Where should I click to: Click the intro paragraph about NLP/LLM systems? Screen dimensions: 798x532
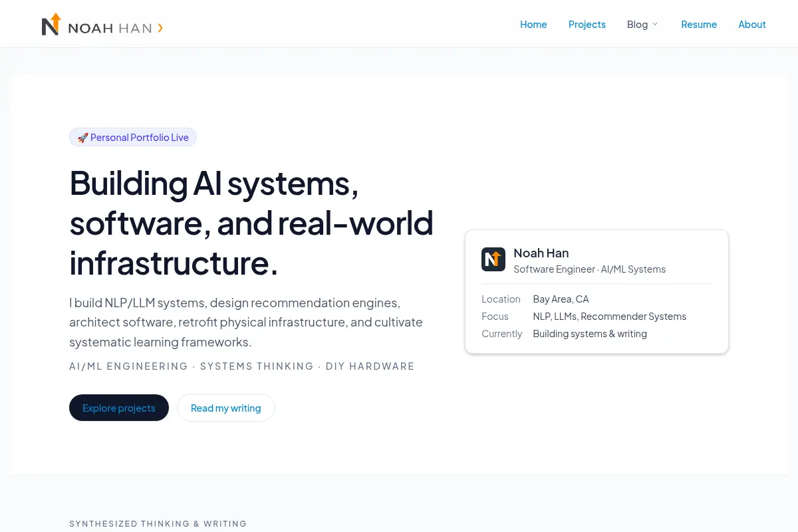pos(246,323)
